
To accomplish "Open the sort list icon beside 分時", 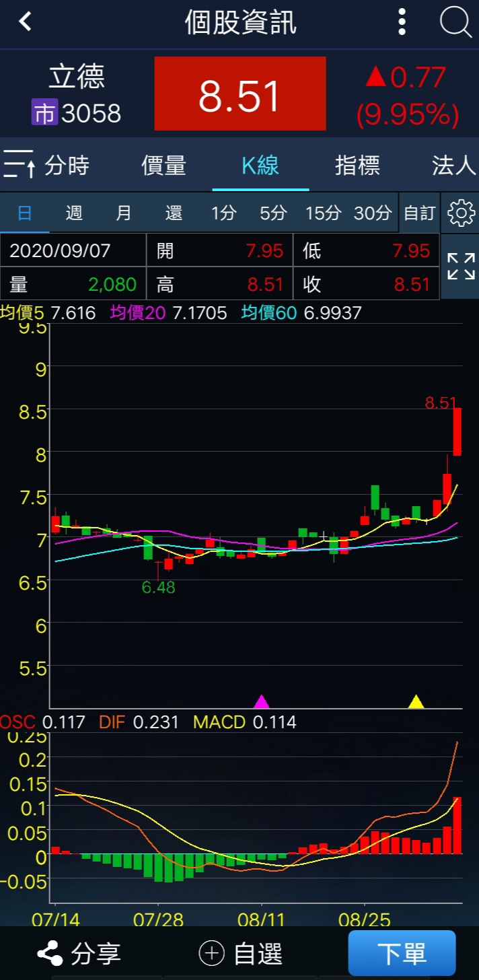I will 19,165.
